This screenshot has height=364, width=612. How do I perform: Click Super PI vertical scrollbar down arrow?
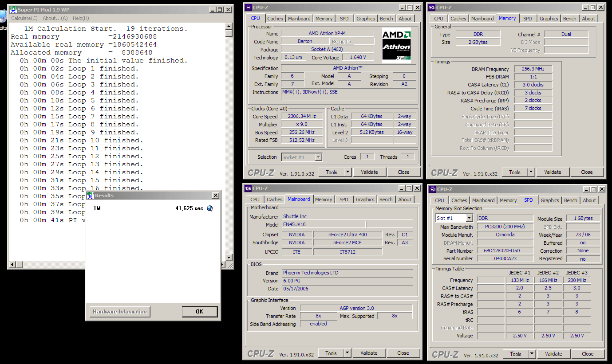click(x=229, y=258)
